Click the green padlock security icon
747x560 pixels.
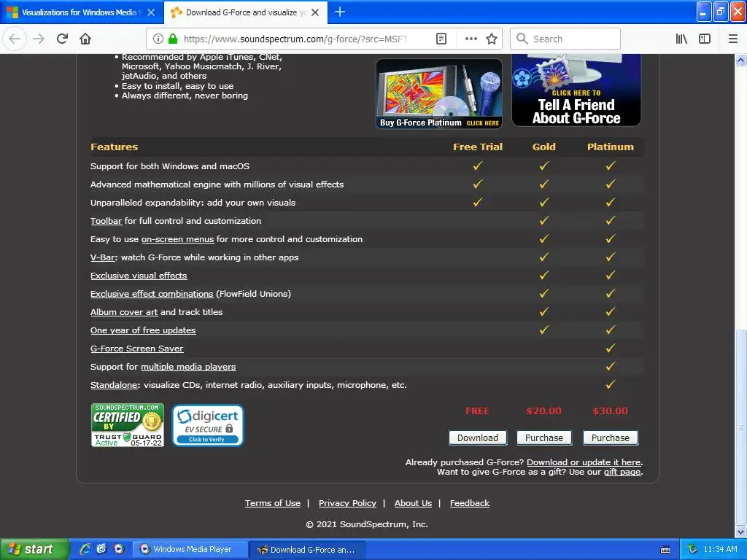[173, 39]
